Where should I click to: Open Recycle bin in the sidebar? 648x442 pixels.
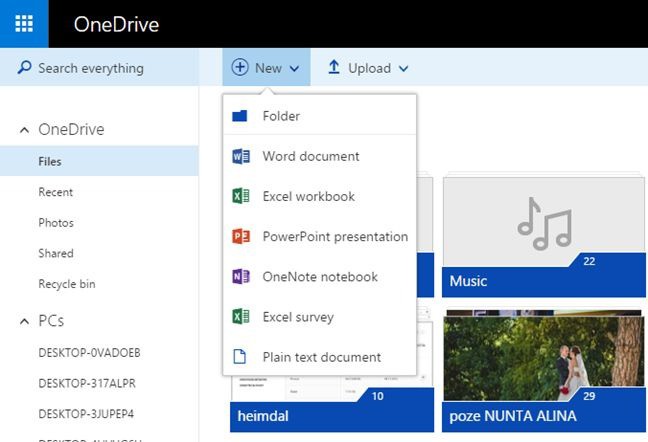(67, 284)
